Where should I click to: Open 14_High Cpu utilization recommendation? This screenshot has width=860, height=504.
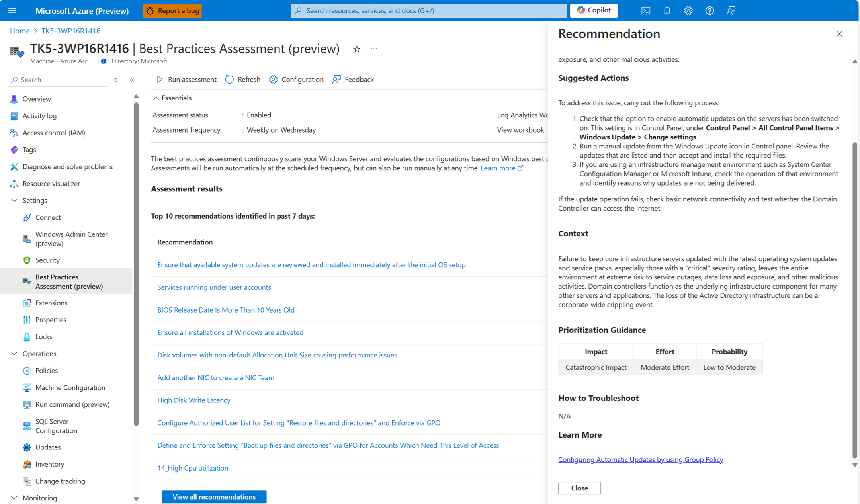coord(193,468)
